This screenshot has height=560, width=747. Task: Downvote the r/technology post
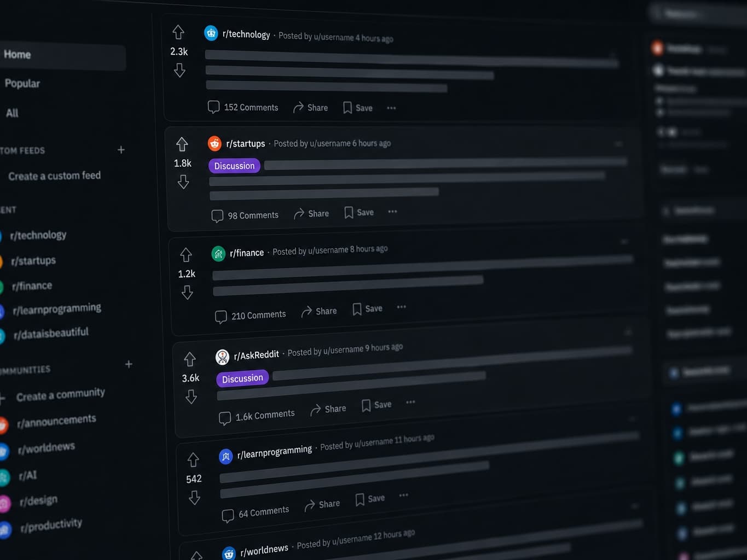click(179, 71)
